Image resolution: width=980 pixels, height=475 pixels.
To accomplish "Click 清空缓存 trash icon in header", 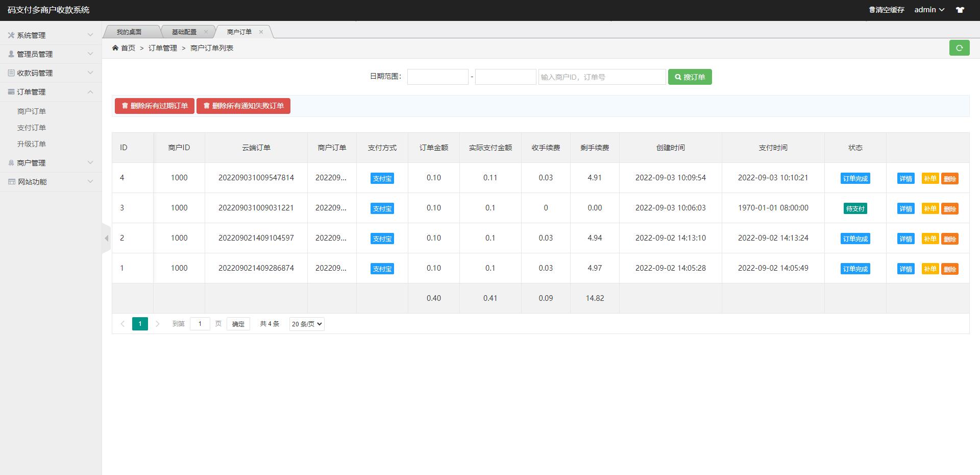I will (872, 10).
